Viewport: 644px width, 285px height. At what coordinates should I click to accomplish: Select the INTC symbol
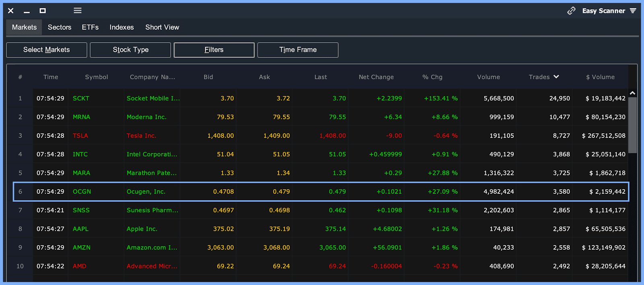[80, 154]
